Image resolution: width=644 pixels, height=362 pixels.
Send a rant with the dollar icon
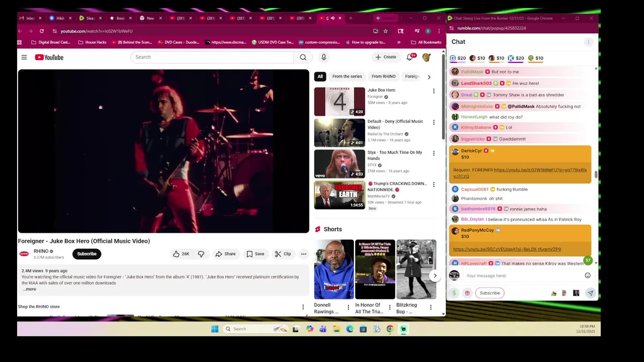click(454, 293)
